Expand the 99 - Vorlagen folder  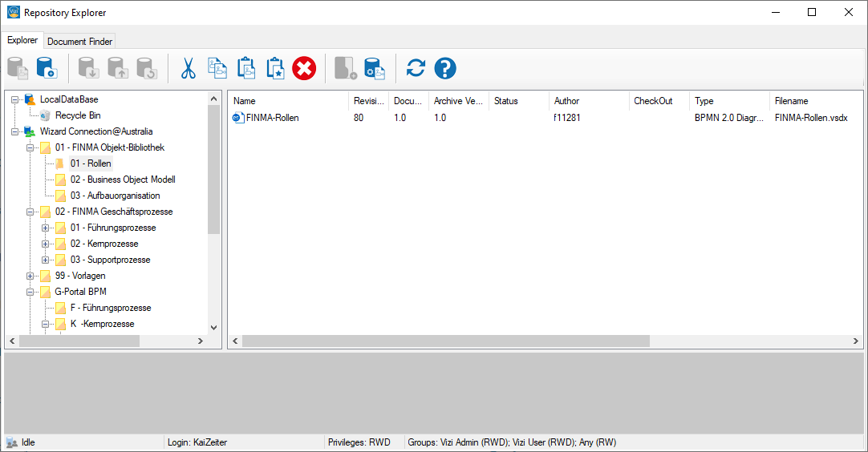click(30, 276)
